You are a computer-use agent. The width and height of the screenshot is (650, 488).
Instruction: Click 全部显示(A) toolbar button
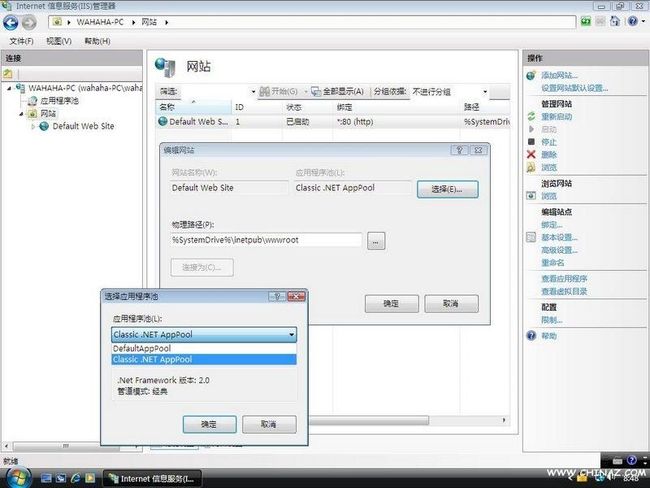tap(337, 92)
